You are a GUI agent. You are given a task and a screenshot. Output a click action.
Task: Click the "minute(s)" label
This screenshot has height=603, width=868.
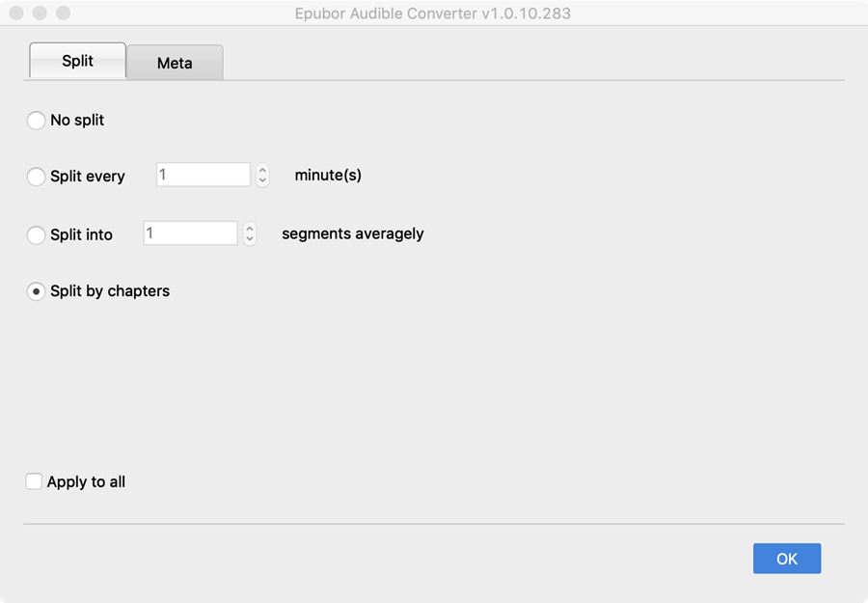point(328,175)
